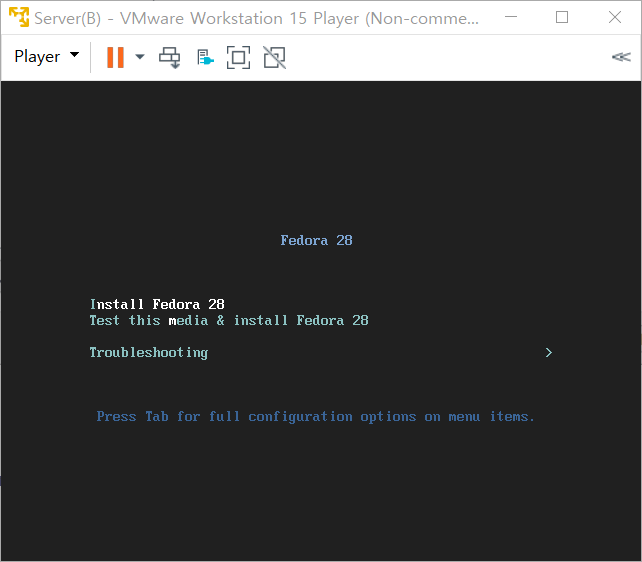
Task: Toggle Unity mode icon
Action: [x=274, y=57]
